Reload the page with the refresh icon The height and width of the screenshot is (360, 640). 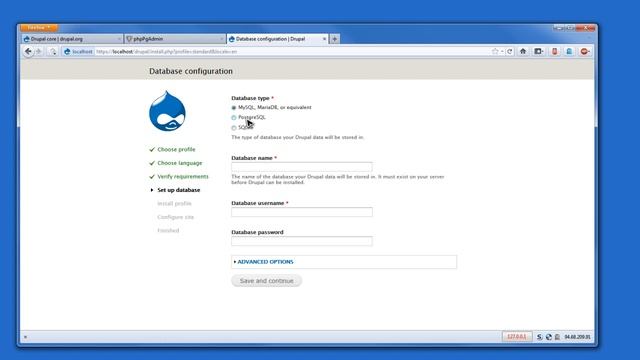click(509, 51)
